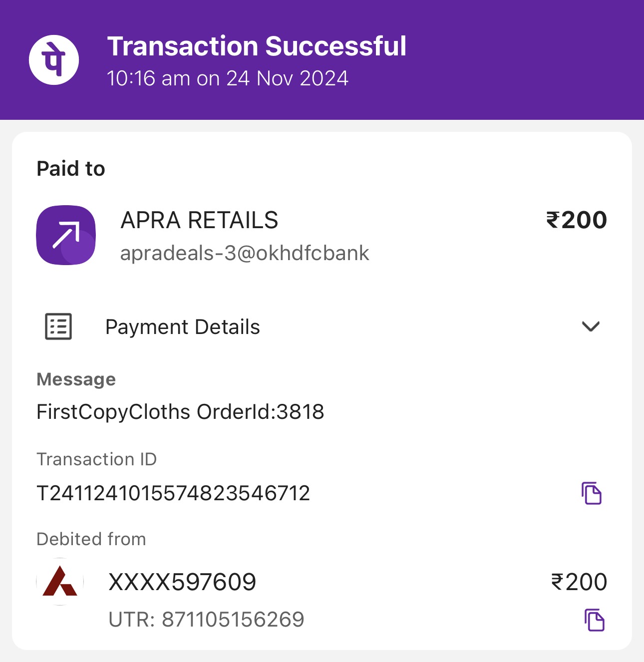644x662 pixels.
Task: Tap the APRA RETAILS merchant arrow icon
Action: tap(66, 235)
